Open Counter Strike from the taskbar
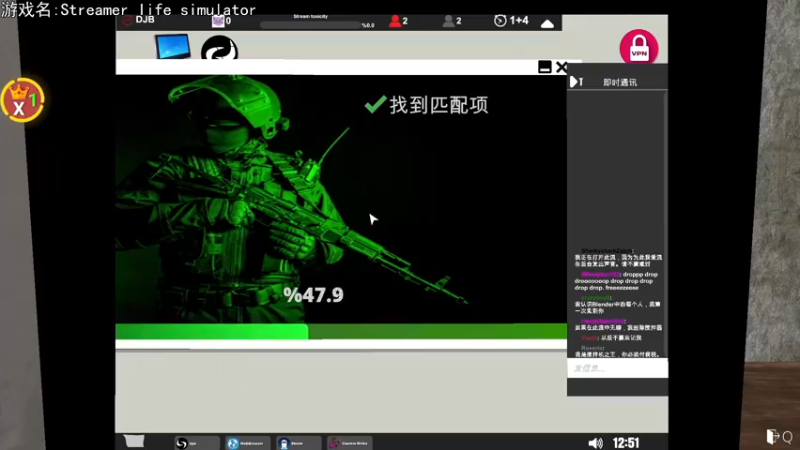 point(349,443)
